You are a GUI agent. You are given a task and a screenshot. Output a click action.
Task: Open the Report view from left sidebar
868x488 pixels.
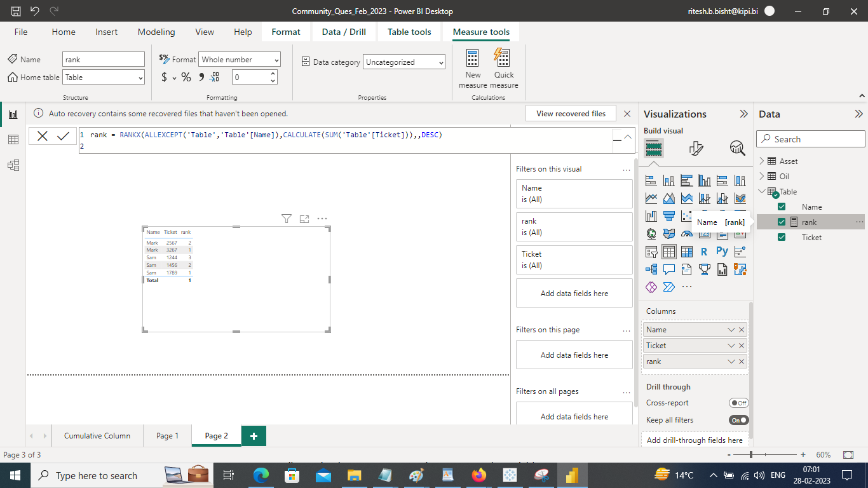13,114
